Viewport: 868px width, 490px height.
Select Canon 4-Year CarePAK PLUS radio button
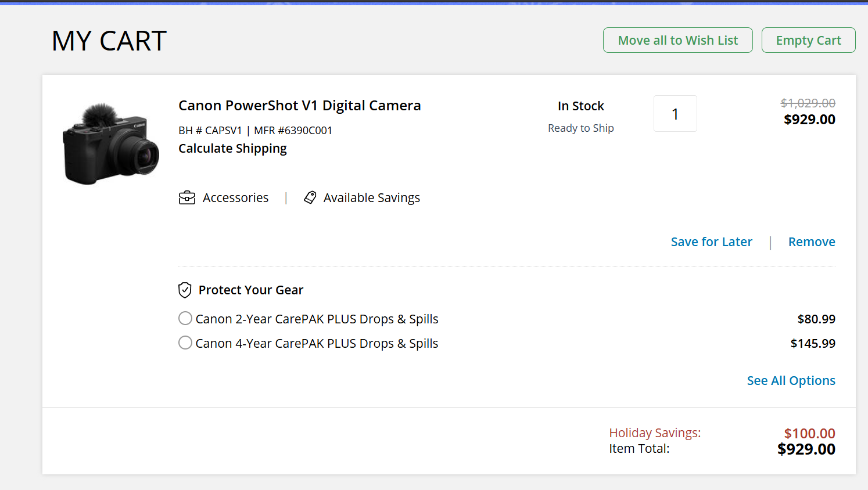tap(185, 343)
